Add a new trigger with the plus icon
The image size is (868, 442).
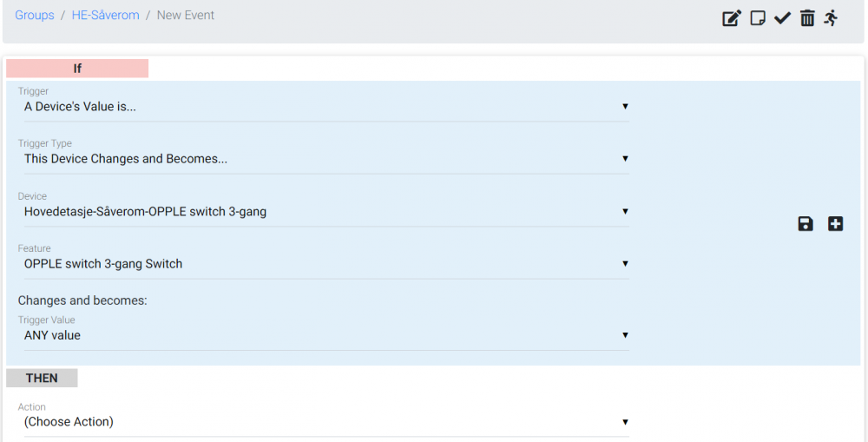pyautogui.click(x=835, y=224)
